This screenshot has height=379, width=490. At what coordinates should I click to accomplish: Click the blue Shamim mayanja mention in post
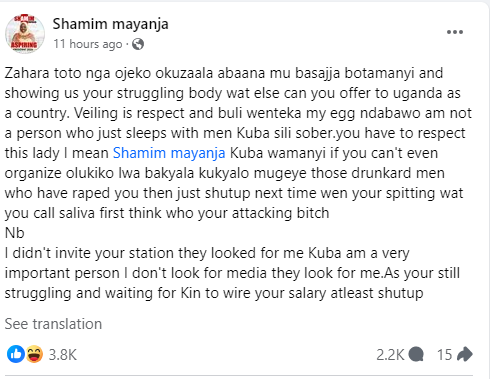pos(169,153)
